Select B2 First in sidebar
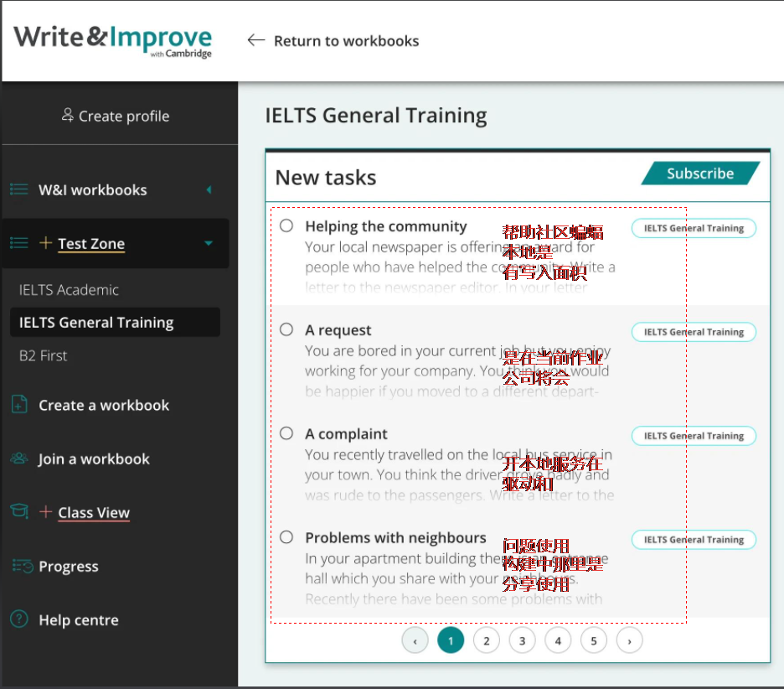The image size is (784, 689). click(43, 355)
